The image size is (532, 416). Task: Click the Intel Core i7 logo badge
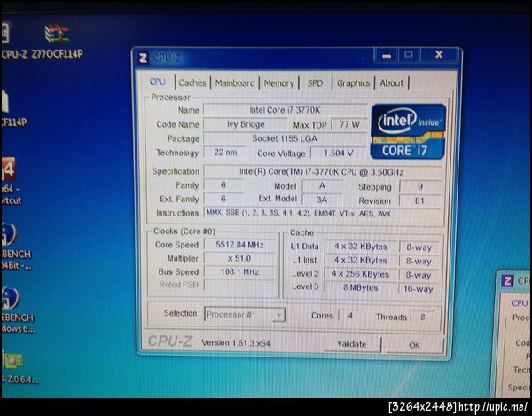(x=408, y=131)
